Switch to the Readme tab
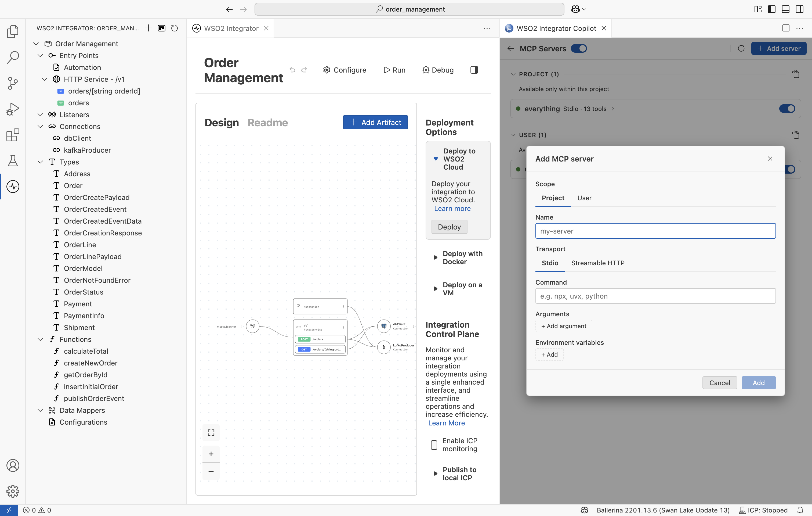 pos(268,122)
